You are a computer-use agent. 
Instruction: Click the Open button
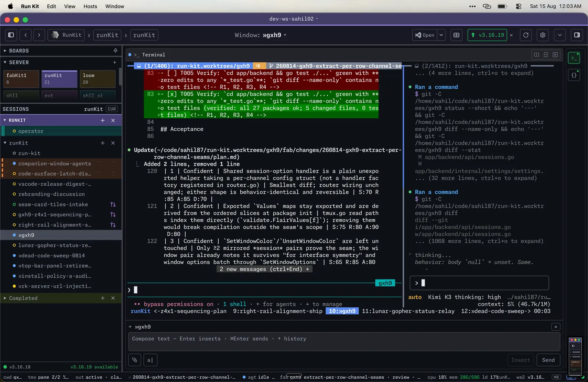click(425, 35)
